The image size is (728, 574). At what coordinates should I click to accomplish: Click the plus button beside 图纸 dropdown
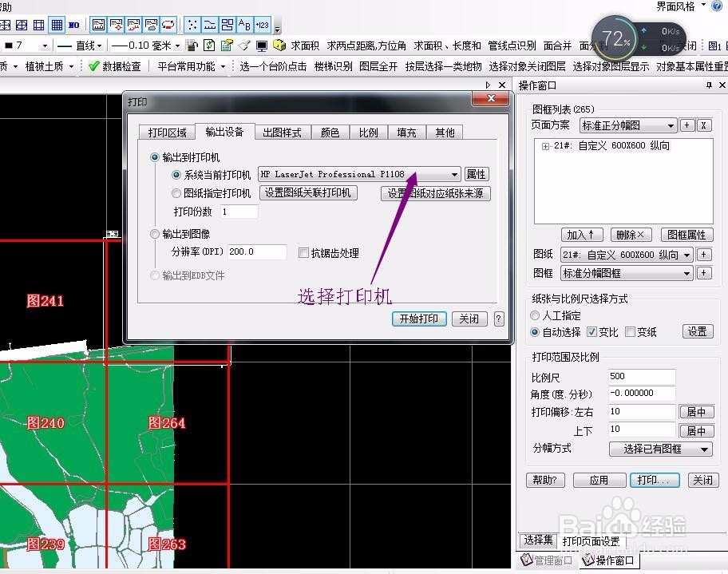(x=704, y=255)
